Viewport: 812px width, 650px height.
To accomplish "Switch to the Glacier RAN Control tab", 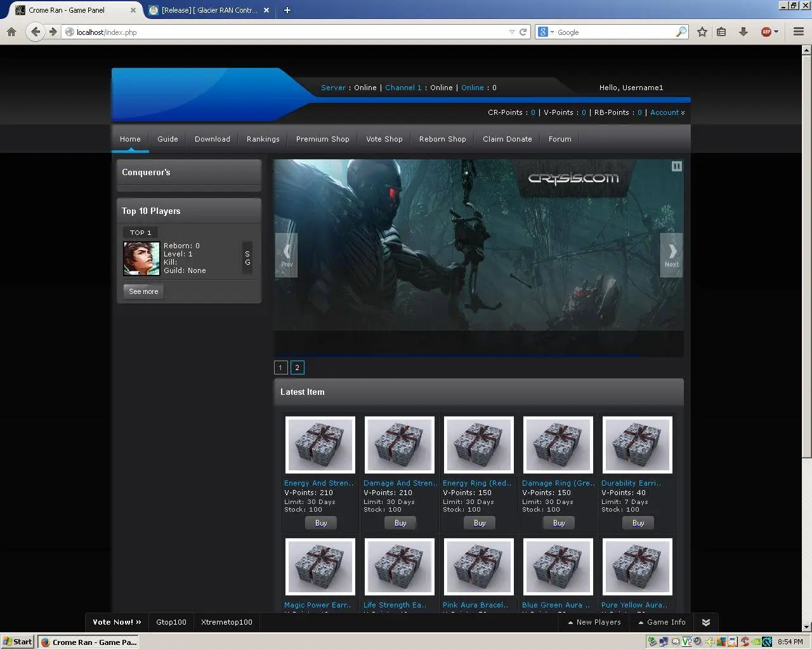I will 209,10.
